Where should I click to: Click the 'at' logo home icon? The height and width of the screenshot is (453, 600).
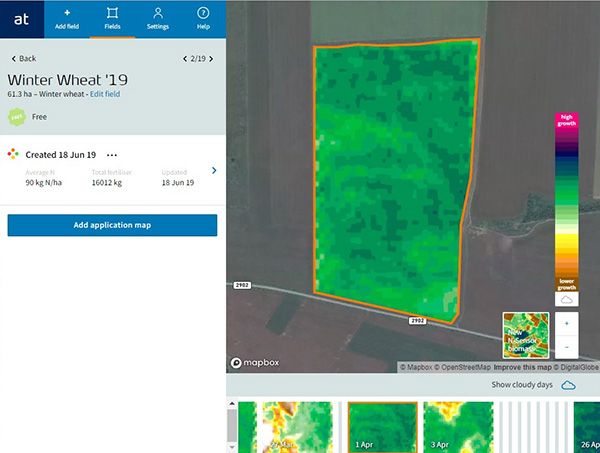[x=22, y=19]
